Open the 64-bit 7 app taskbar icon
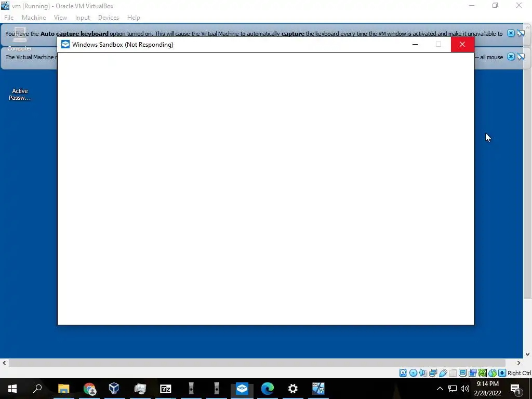 tap(318, 389)
